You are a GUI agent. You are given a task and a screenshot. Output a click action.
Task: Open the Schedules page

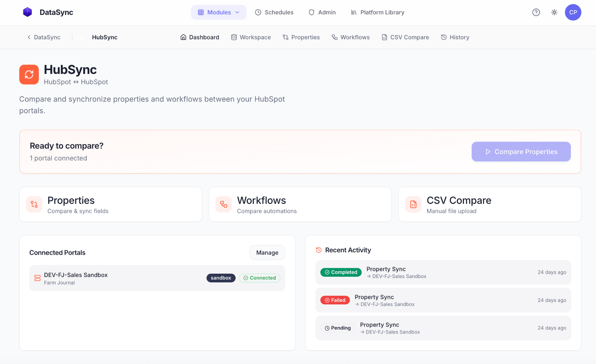pyautogui.click(x=274, y=12)
